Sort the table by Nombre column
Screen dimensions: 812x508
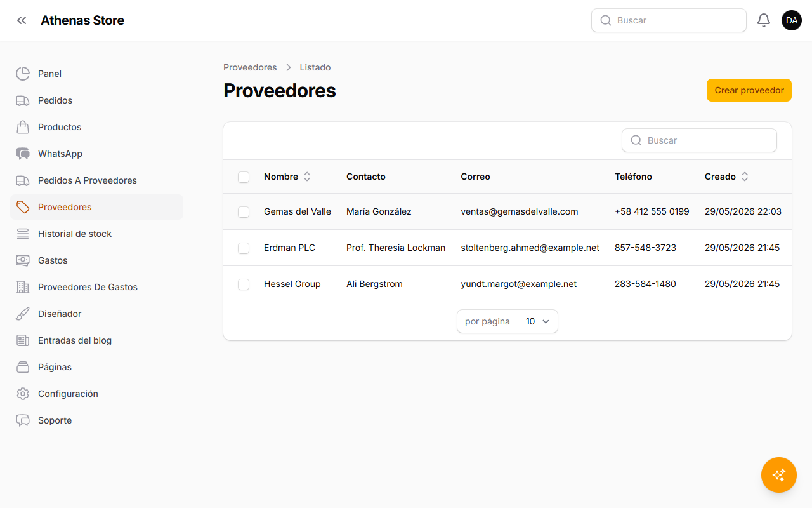[x=287, y=177]
